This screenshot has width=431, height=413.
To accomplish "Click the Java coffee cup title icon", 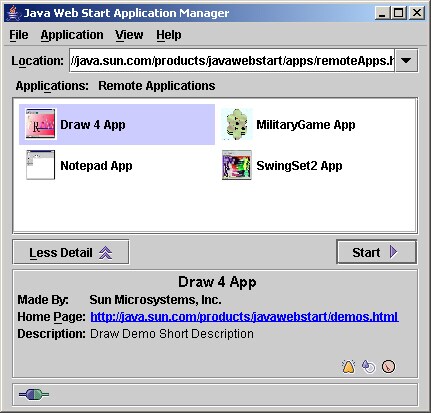I will coord(13,13).
